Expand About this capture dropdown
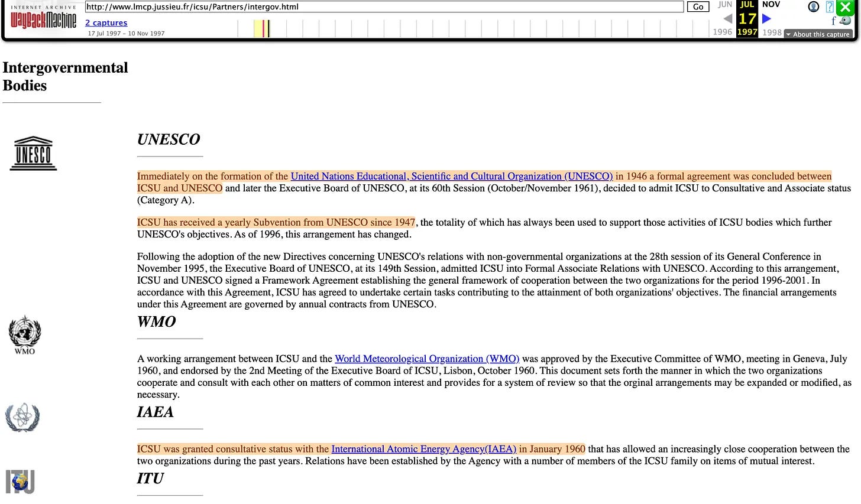Screen dimensions: 861x504 [818, 34]
